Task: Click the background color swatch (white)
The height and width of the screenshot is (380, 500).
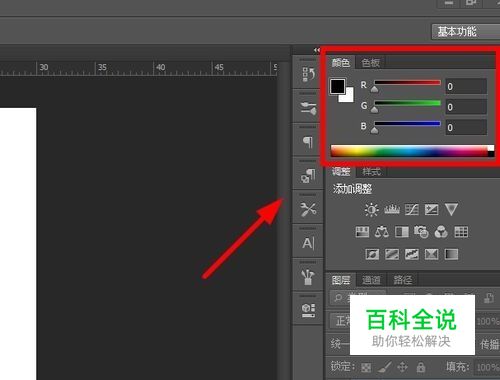Action: click(349, 97)
